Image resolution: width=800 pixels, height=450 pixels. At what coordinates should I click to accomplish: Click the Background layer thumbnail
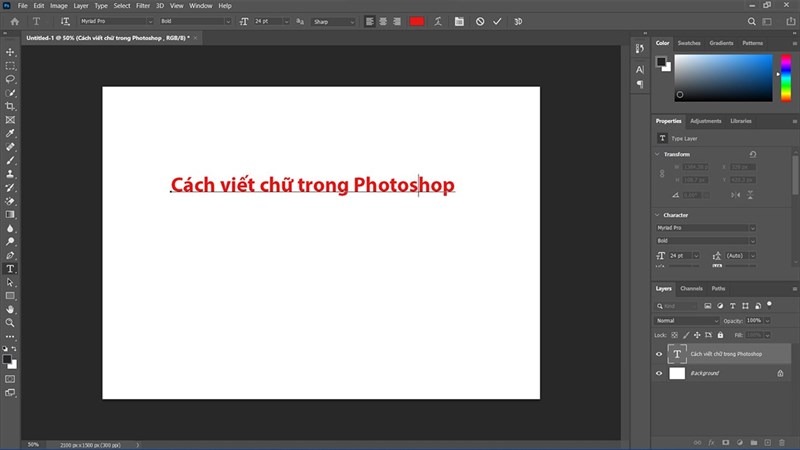coord(677,373)
